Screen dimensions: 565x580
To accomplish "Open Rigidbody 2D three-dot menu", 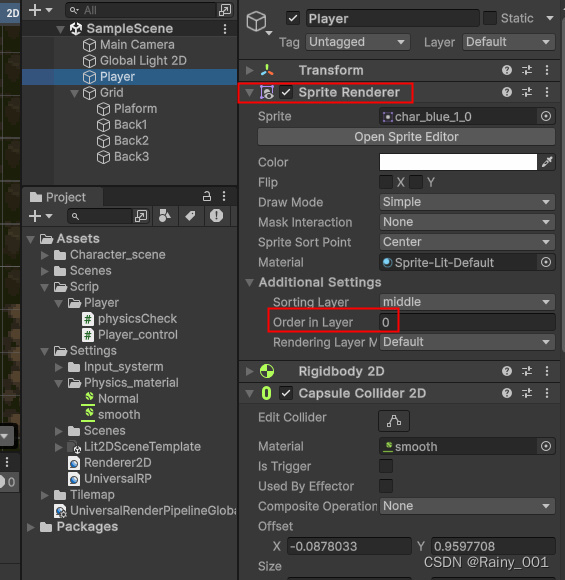I will pyautogui.click(x=547, y=371).
